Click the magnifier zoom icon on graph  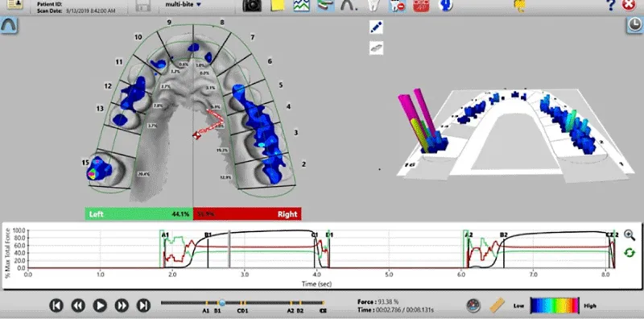click(x=630, y=234)
